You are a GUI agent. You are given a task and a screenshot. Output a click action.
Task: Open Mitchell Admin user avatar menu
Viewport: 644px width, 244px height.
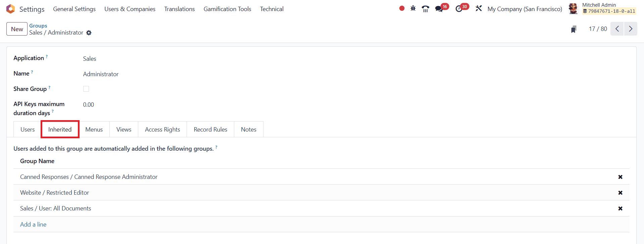click(573, 9)
